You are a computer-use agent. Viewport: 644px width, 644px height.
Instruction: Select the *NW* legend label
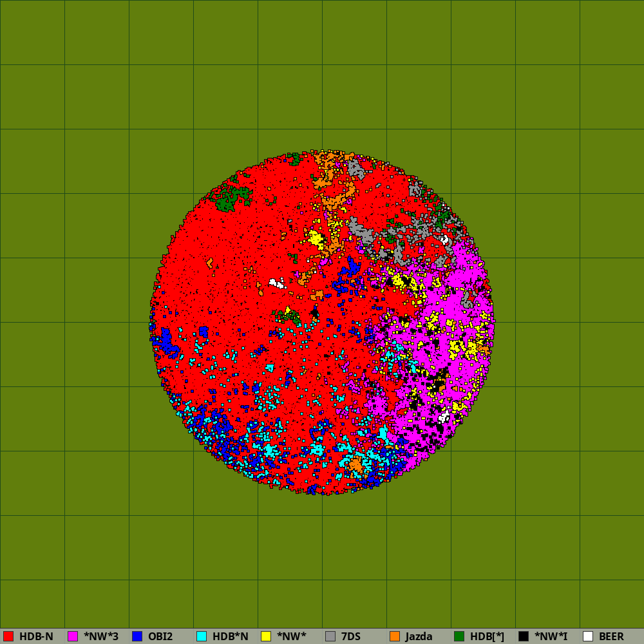click(292, 637)
